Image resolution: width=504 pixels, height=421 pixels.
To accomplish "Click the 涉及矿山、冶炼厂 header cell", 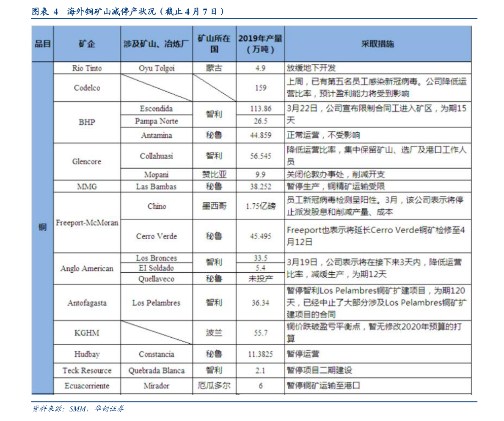I will tap(157, 44).
